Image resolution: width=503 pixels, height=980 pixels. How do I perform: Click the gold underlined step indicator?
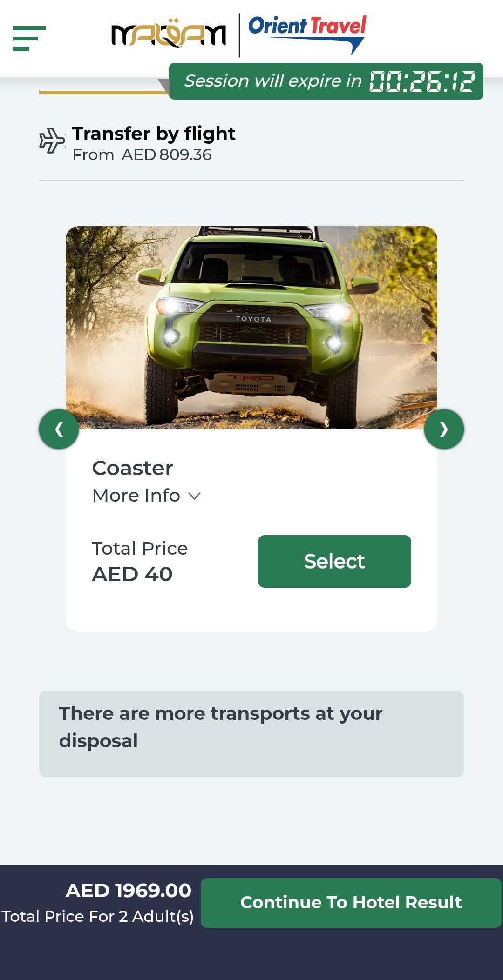pyautogui.click(x=103, y=93)
